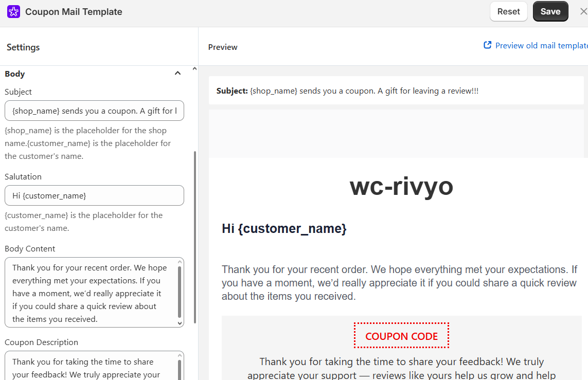Click the Body Content field label
Viewport: 588px width, 380px height.
[30, 249]
